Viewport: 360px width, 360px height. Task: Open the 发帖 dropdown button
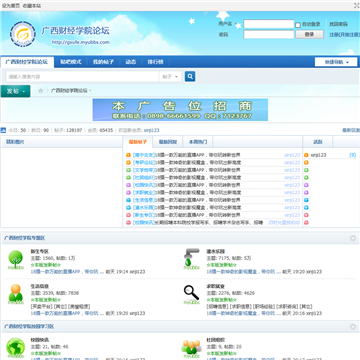(15, 91)
